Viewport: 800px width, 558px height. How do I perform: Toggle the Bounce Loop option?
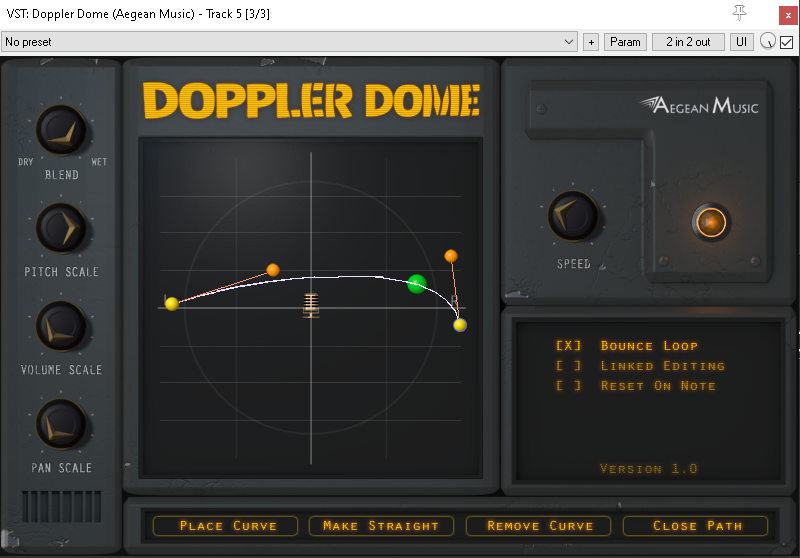(627, 346)
